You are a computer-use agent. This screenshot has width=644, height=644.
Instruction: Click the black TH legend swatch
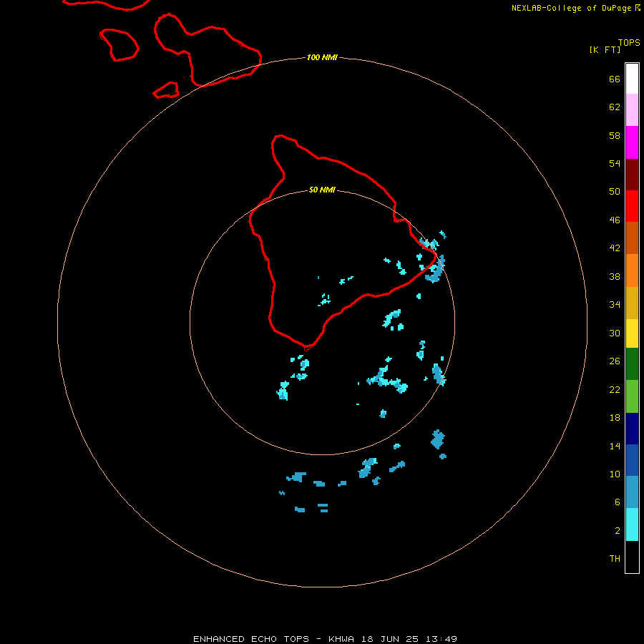click(632, 557)
